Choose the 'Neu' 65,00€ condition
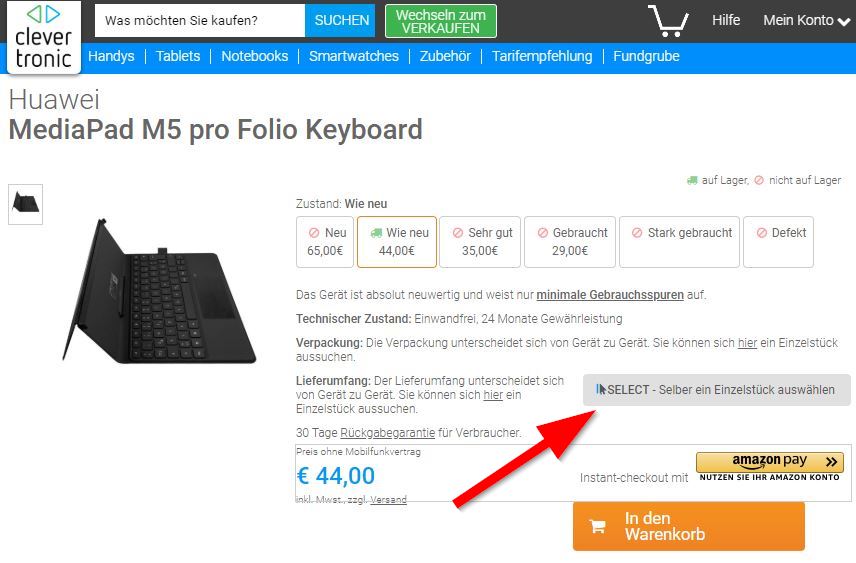 (x=325, y=242)
